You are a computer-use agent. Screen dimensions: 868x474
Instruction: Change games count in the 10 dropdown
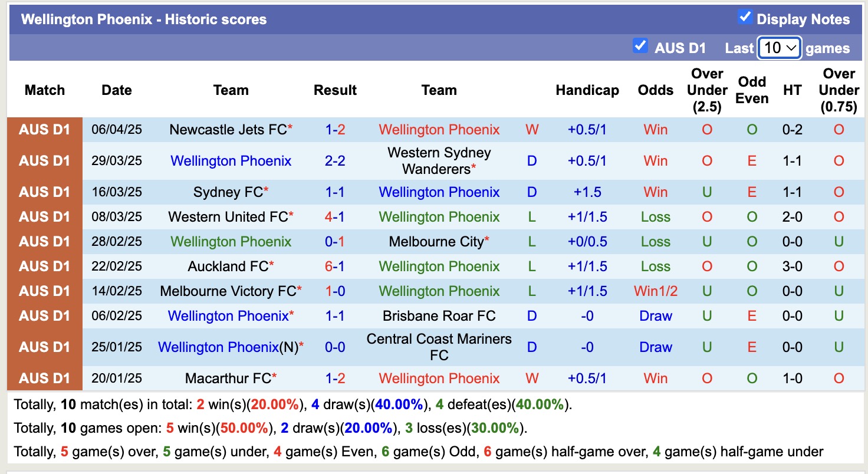[778, 48]
